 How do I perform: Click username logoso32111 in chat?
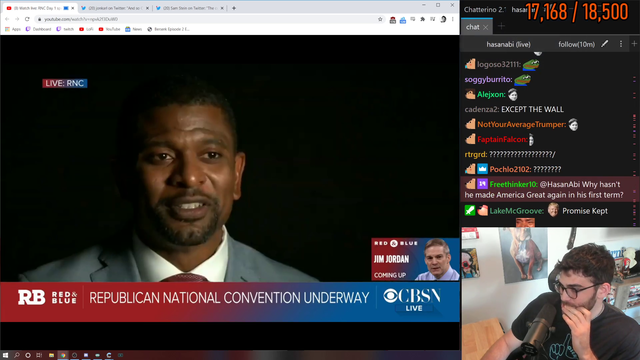point(499,64)
